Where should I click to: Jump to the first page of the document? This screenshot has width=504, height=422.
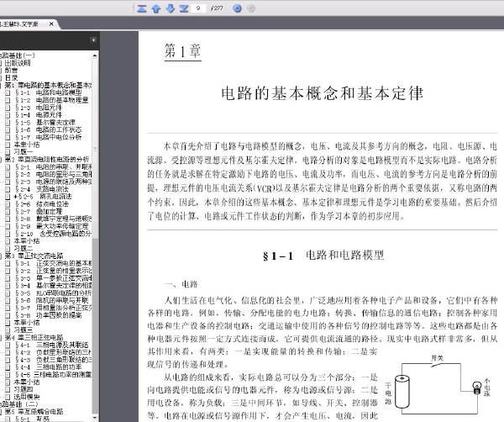point(142,8)
